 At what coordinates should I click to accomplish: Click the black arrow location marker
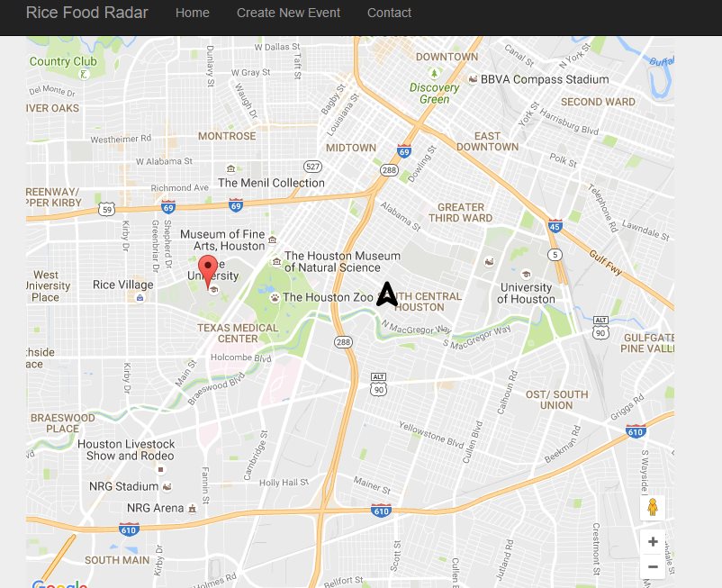click(387, 294)
